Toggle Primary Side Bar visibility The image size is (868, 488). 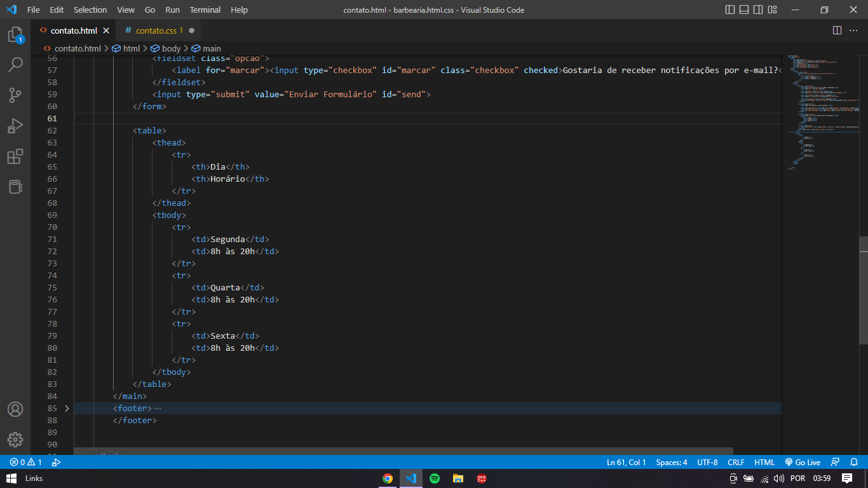pyautogui.click(x=730, y=10)
